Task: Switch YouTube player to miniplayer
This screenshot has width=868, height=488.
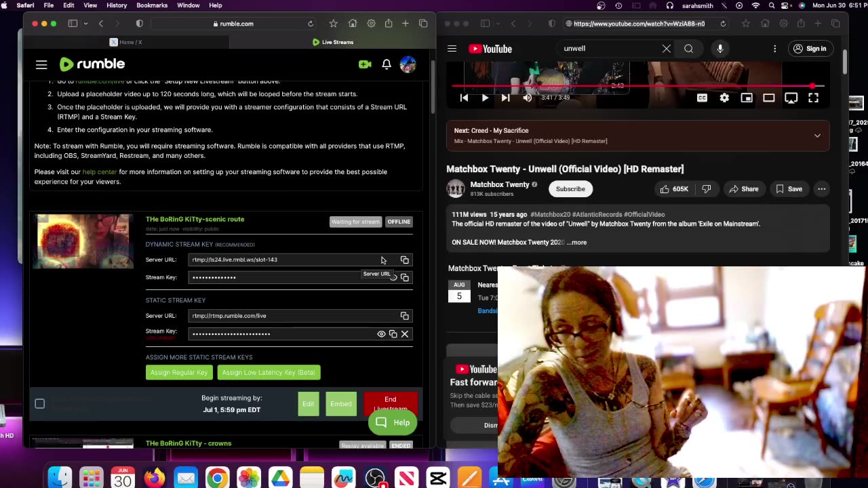Action: pyautogui.click(x=747, y=98)
